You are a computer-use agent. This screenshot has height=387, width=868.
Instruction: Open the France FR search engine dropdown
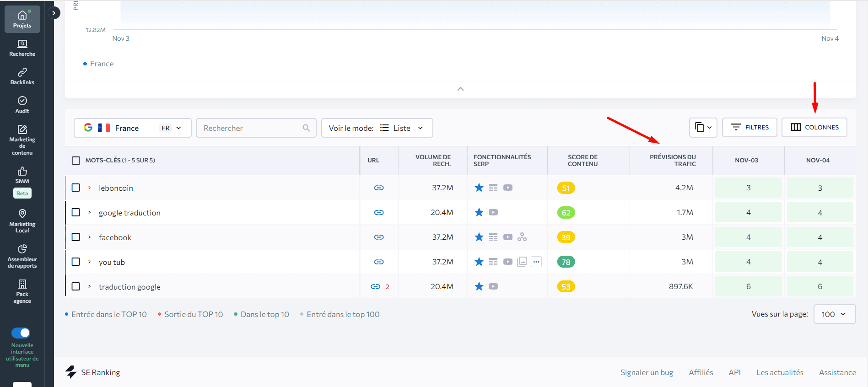pos(133,128)
